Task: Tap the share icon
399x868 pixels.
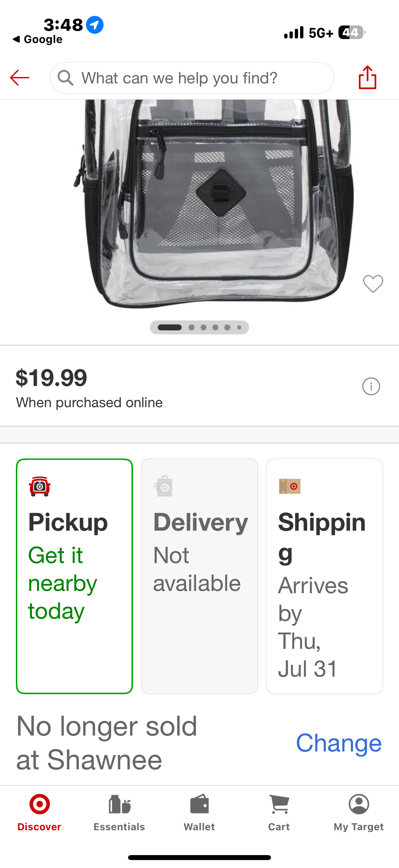Action: tap(367, 77)
